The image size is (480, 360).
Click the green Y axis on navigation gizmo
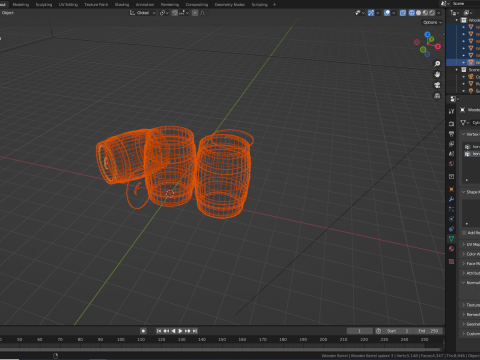431,39
